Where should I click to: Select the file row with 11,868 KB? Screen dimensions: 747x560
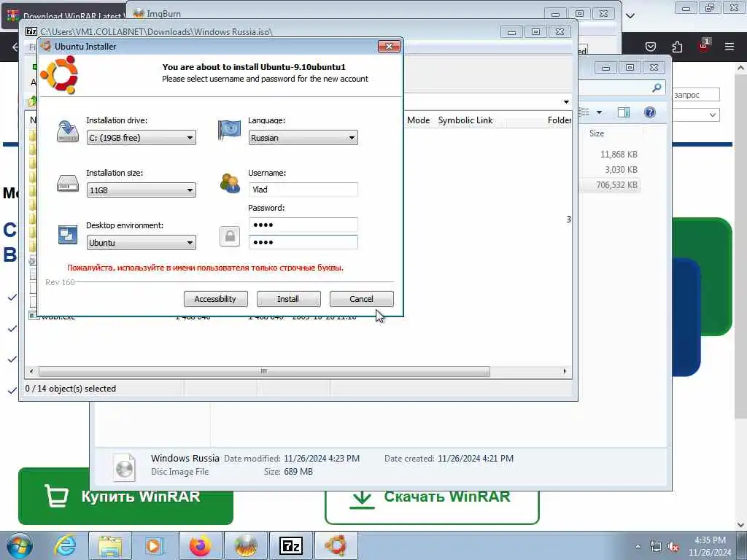tap(610, 155)
